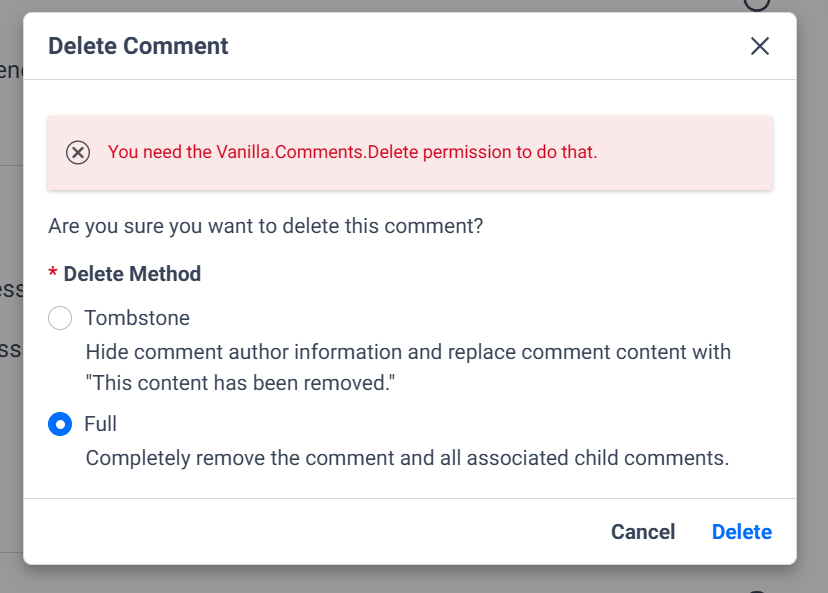Screen dimensions: 828x593
Task: Click the red required asterisk
Action: [x=53, y=275]
